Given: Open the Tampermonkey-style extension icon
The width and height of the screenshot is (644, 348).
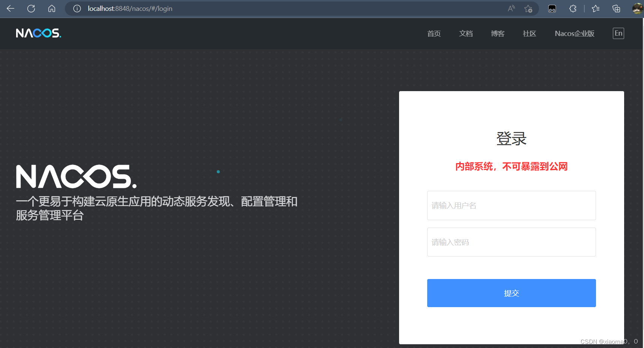Looking at the screenshot, I should click(x=552, y=9).
